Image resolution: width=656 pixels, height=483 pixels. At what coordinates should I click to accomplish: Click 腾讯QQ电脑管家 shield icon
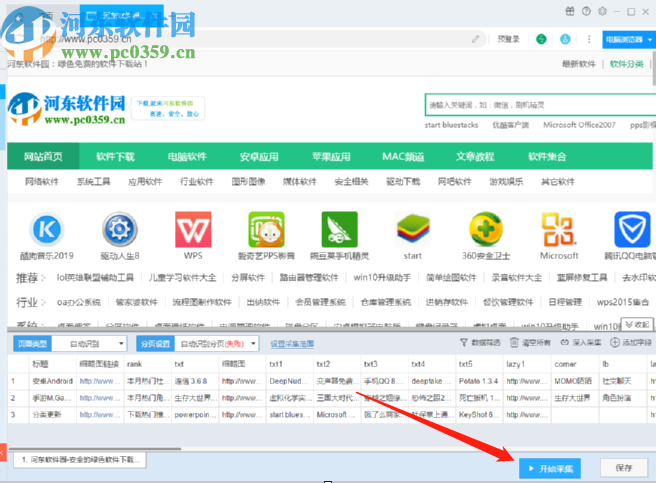(x=632, y=229)
